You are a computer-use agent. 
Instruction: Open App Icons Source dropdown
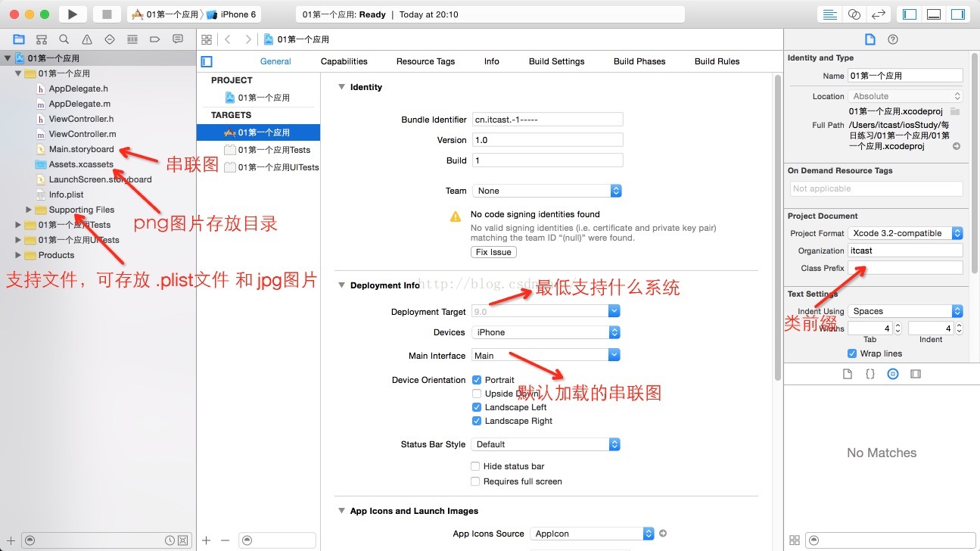coord(592,534)
